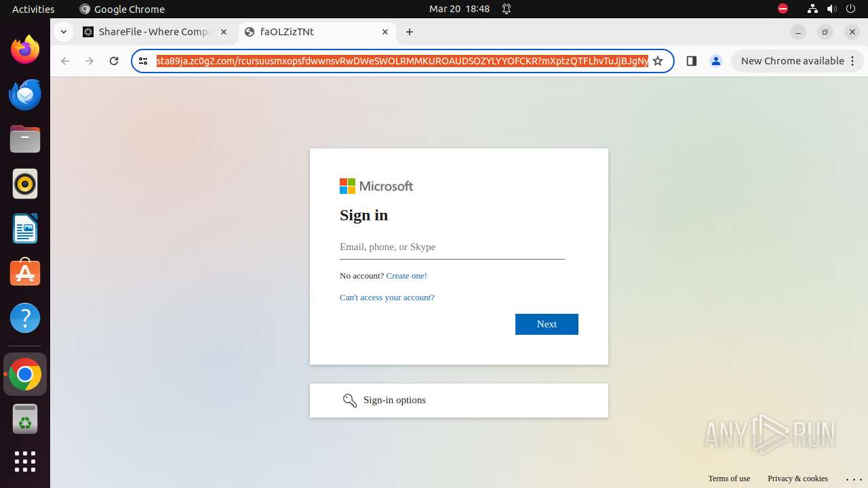
Task: Click the Next button
Action: coord(547,324)
